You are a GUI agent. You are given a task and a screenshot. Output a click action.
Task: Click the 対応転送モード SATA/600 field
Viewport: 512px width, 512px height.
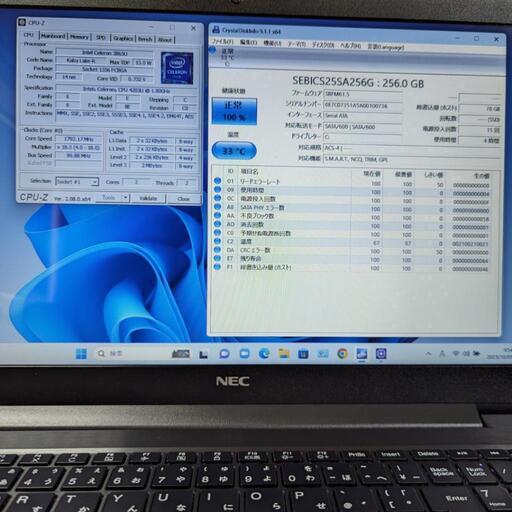(363, 127)
